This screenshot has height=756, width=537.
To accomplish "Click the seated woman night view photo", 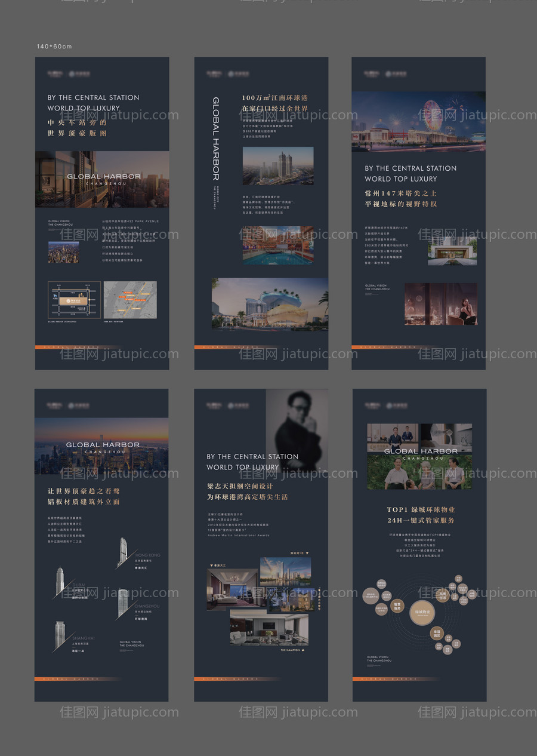I will click(441, 303).
